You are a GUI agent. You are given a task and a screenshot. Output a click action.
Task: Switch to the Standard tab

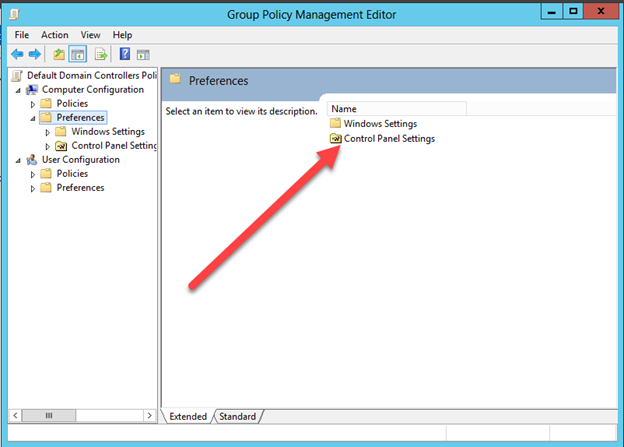[238, 416]
